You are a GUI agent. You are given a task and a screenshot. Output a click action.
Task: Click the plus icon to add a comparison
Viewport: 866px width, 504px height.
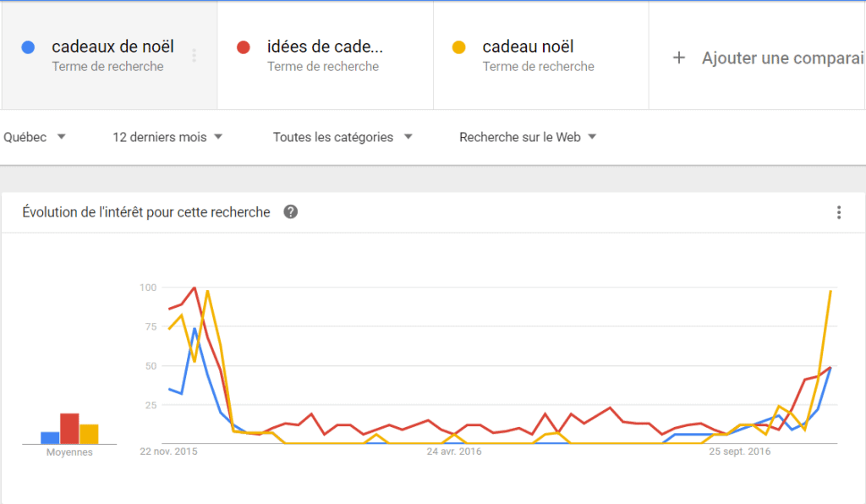(679, 58)
